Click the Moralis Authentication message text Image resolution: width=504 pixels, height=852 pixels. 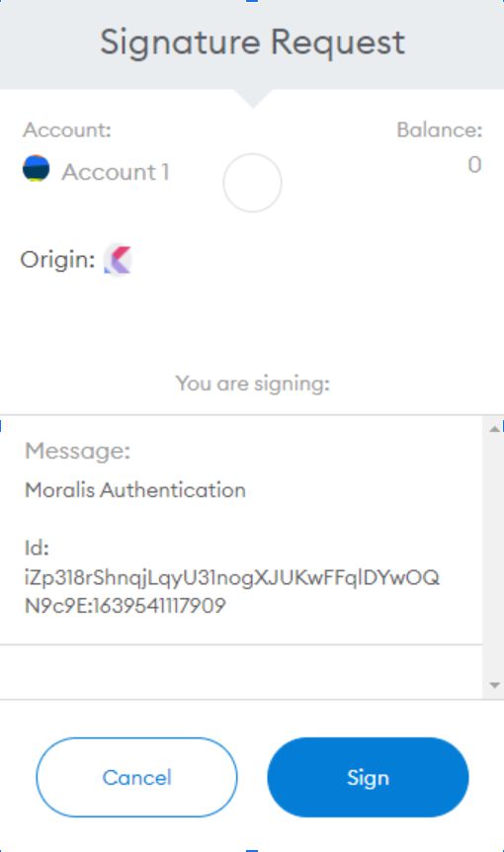coord(135,490)
